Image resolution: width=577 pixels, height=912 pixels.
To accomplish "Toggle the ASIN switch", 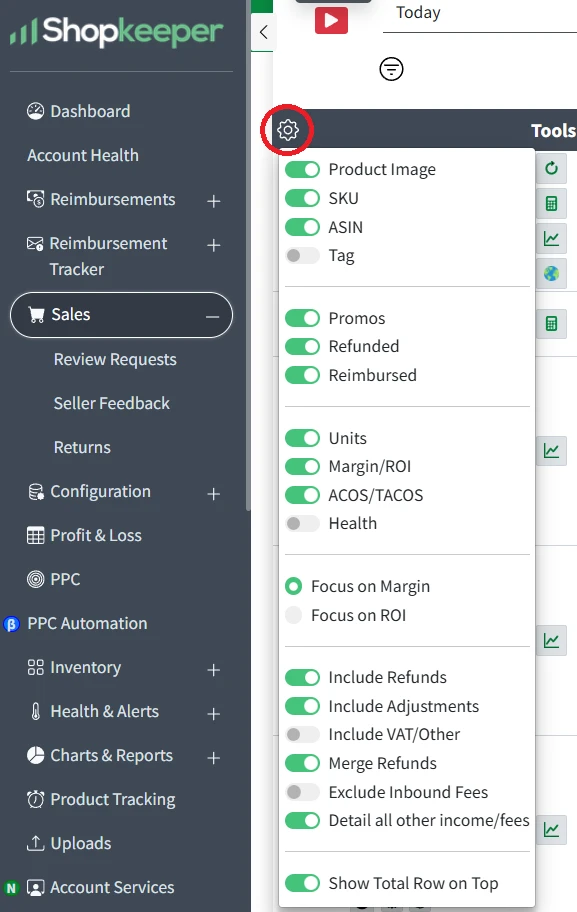I will click(302, 227).
